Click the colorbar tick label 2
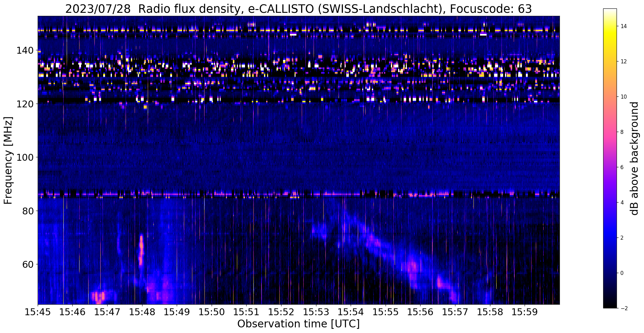644x333 pixels. 622,238
